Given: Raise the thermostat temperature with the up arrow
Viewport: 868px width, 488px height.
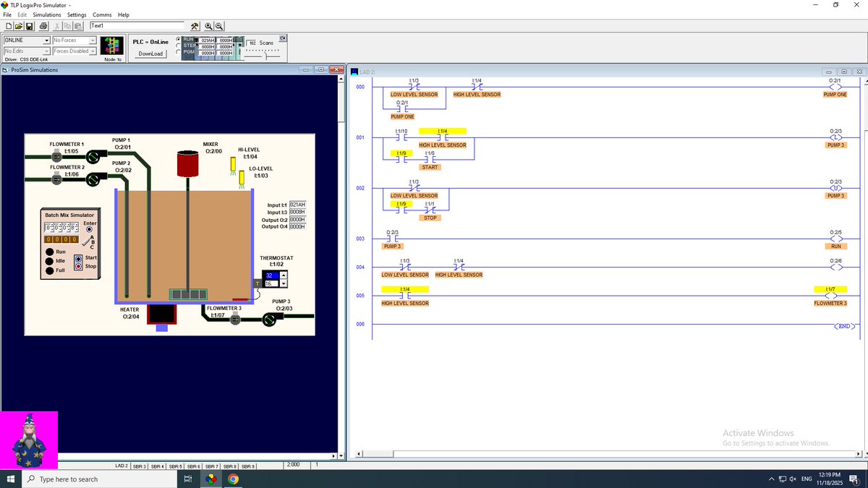Looking at the screenshot, I should pyautogui.click(x=284, y=275).
